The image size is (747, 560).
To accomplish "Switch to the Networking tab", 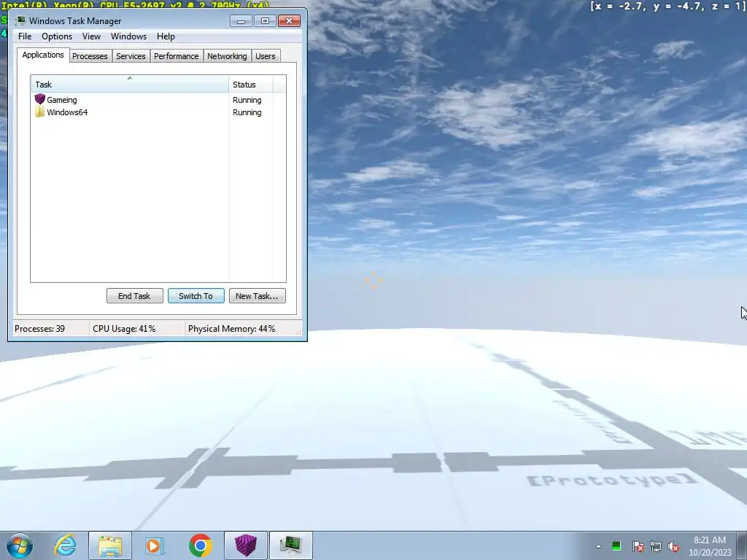I will [227, 56].
